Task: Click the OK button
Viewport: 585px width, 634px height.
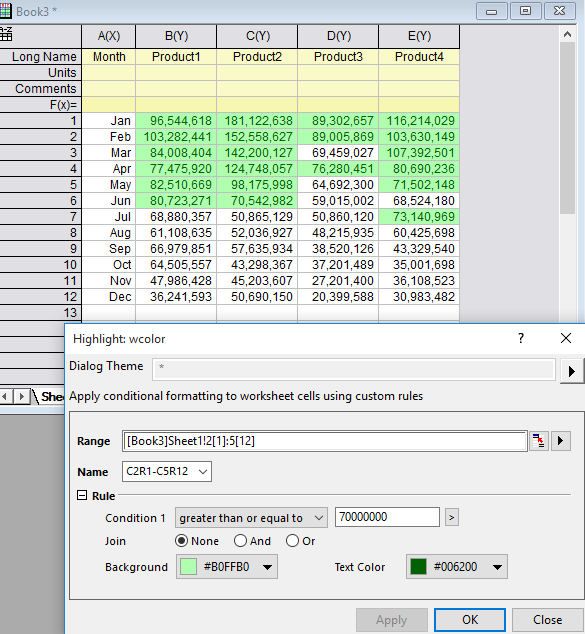Action: (470, 620)
